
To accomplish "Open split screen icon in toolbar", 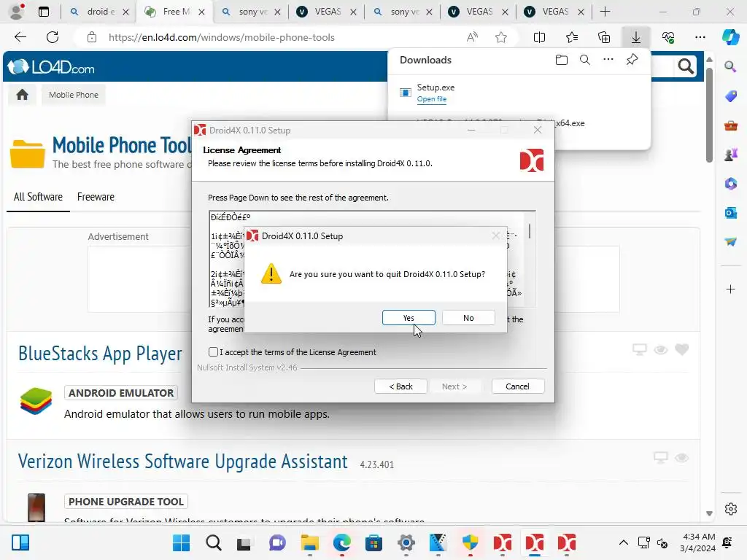I will (539, 37).
